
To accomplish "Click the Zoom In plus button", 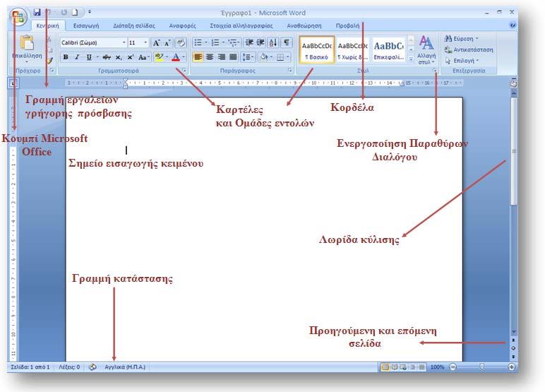I will click(x=512, y=367).
